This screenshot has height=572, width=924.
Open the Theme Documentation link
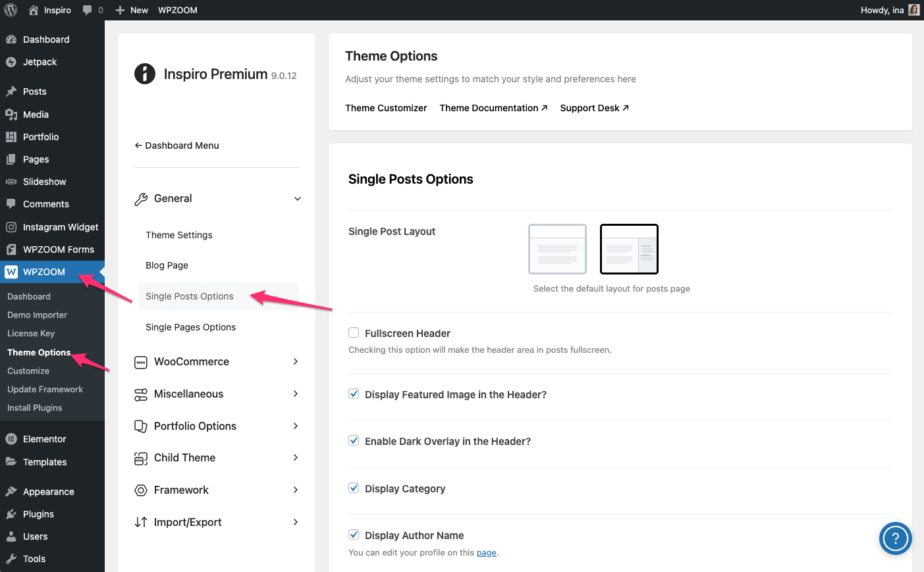(493, 108)
